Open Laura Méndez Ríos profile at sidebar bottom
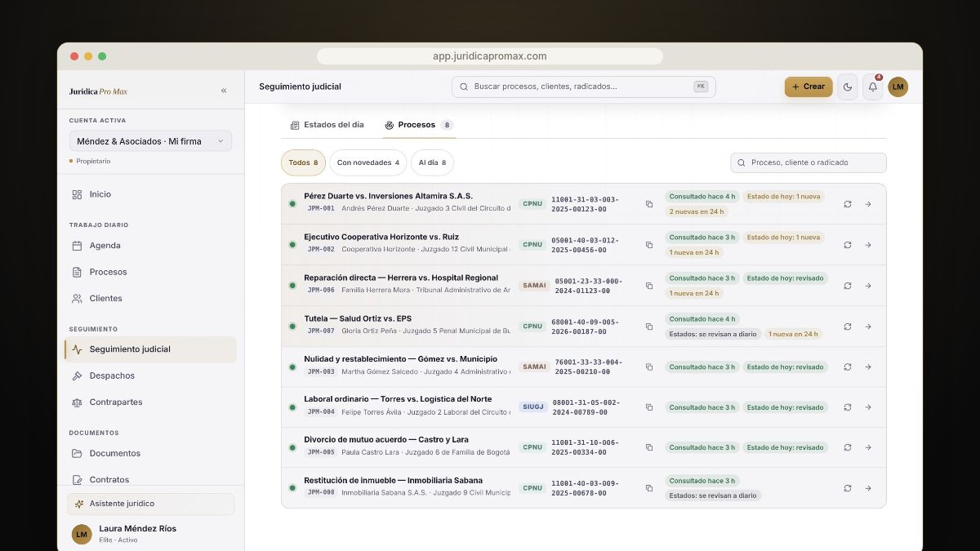This screenshot has height=551, width=980. click(150, 534)
